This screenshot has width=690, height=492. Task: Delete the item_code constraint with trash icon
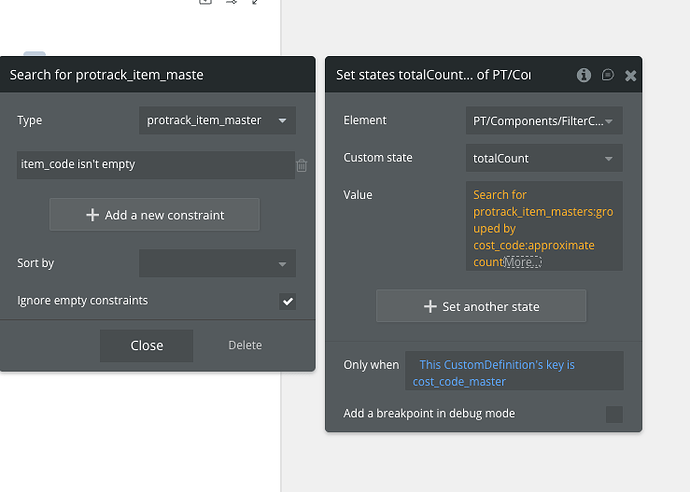click(x=302, y=165)
